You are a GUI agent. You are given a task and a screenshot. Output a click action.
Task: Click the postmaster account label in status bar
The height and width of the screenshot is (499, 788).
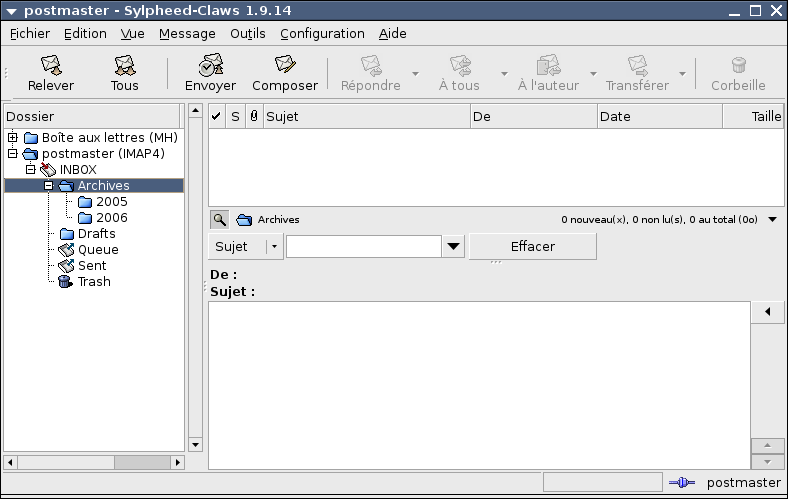[x=743, y=483]
